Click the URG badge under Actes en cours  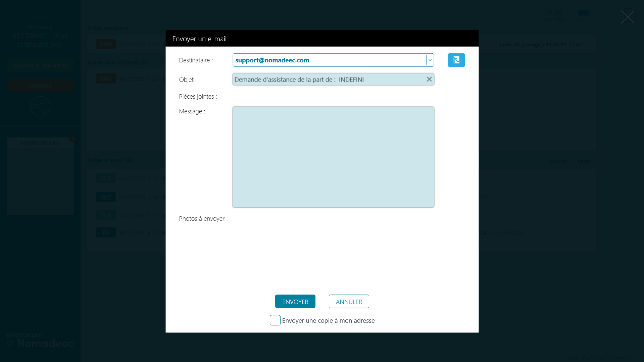106,44
